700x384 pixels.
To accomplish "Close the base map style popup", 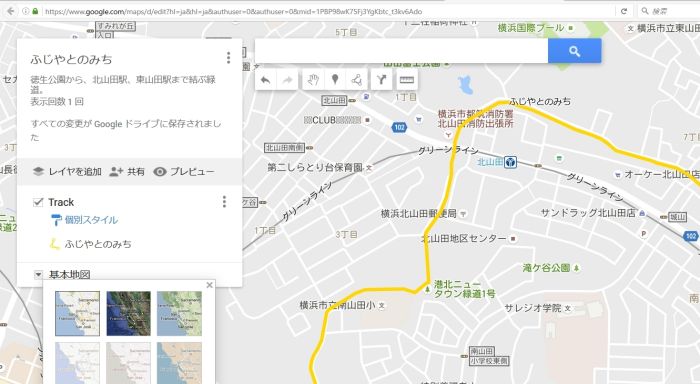I will 209,285.
